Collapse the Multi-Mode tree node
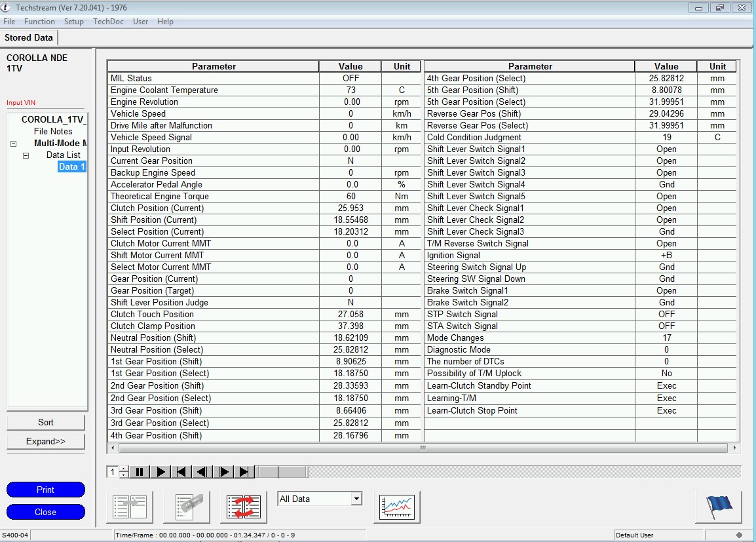Viewport: 756px width, 542px height. pos(14,144)
